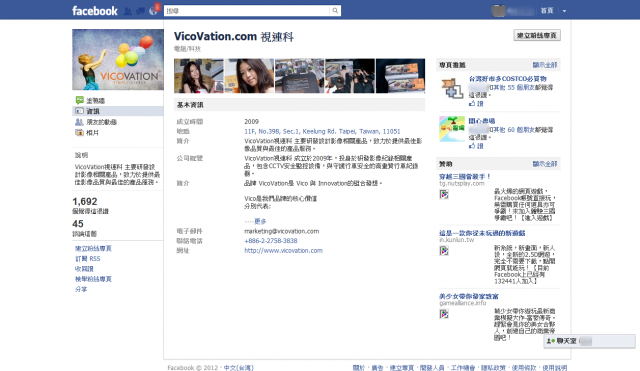Click the 廣告 advertising link in footer

[377, 368]
